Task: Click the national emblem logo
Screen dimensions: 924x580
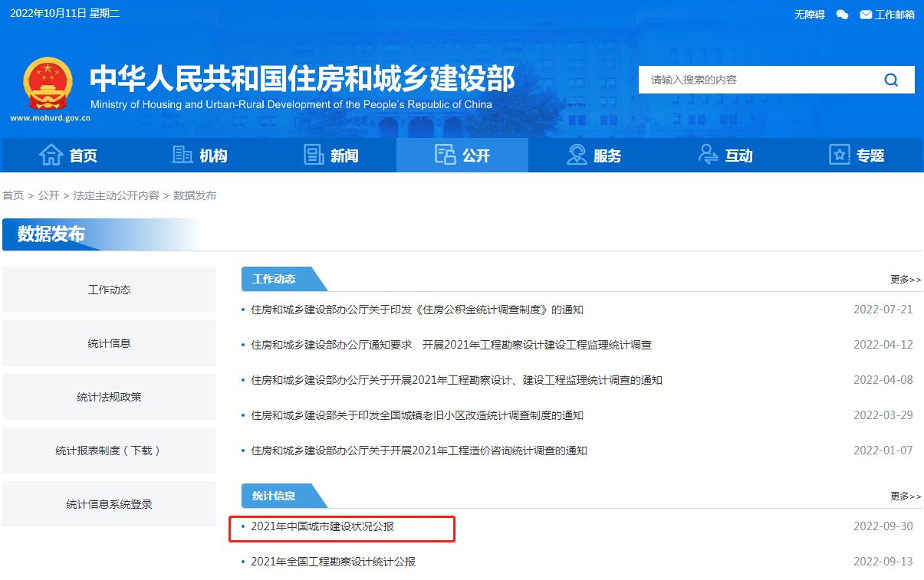Action: [48, 84]
